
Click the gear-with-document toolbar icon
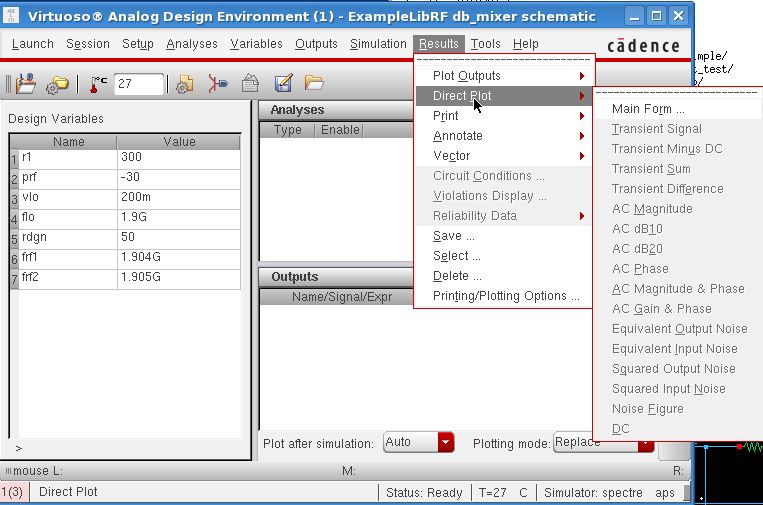pos(185,84)
